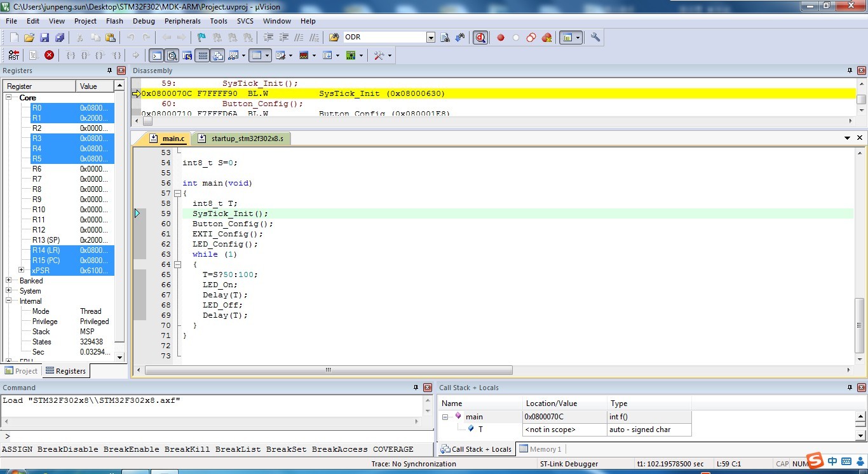This screenshot has width=868, height=474.
Task: Open the ODR find combo box dropdown
Action: click(431, 37)
